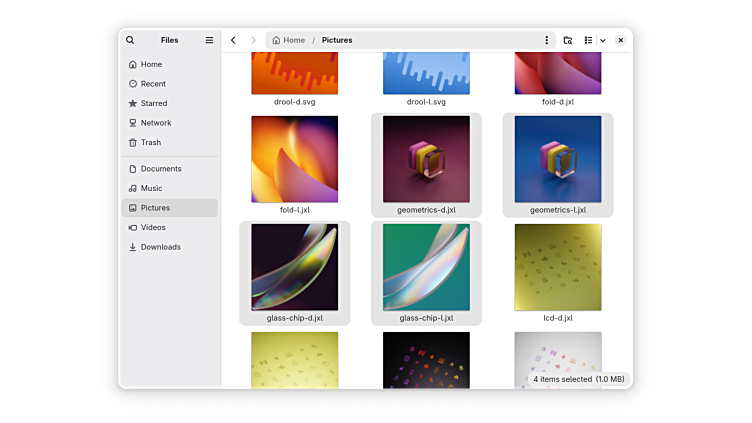The width and height of the screenshot is (752, 423).
Task: Select Documents in the sidebar
Action: [x=160, y=169]
